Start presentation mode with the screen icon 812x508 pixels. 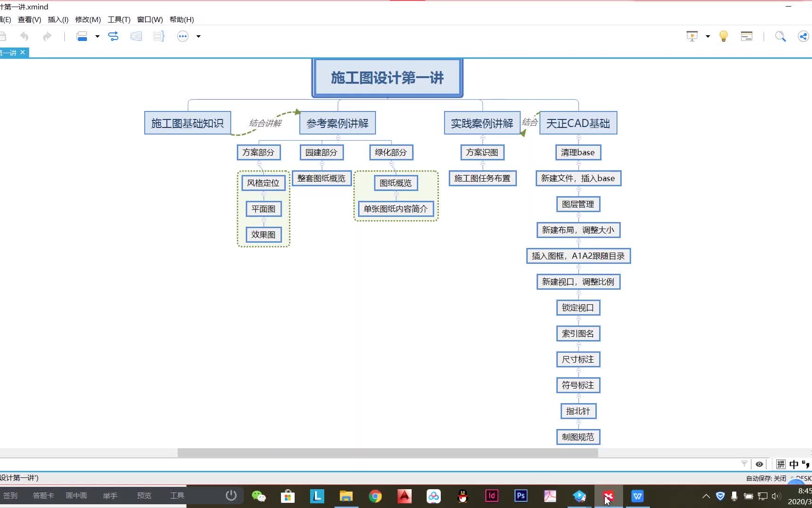click(692, 36)
